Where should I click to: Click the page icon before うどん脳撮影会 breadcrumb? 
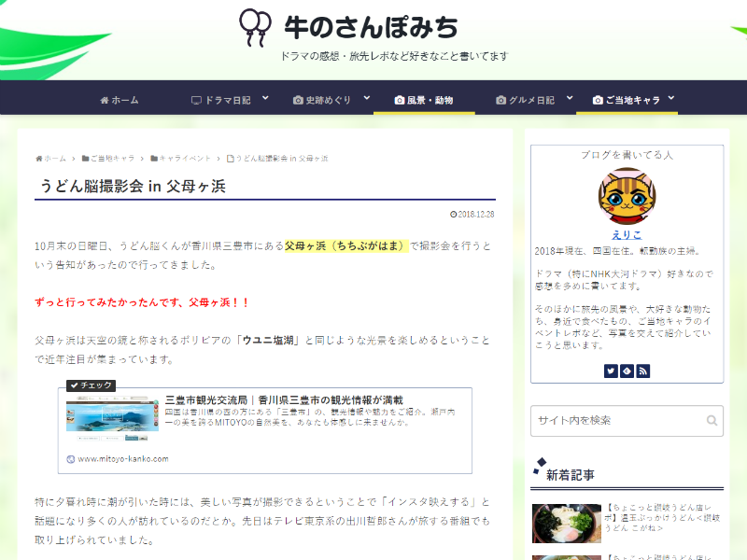pyautogui.click(x=231, y=157)
